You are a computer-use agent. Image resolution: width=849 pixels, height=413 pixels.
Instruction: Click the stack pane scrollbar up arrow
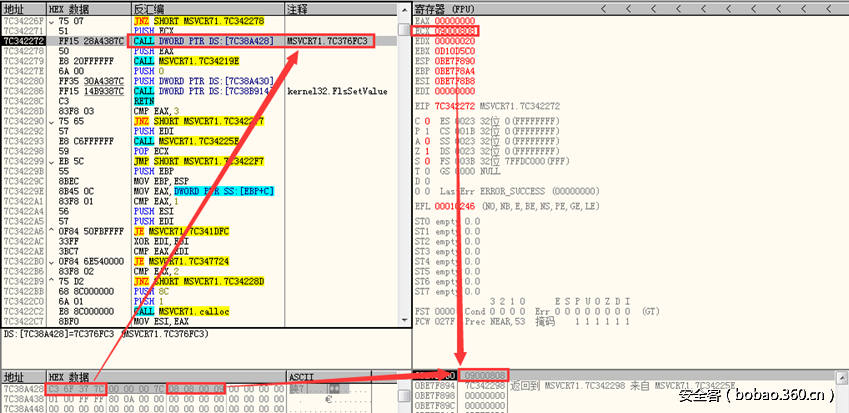click(x=843, y=376)
